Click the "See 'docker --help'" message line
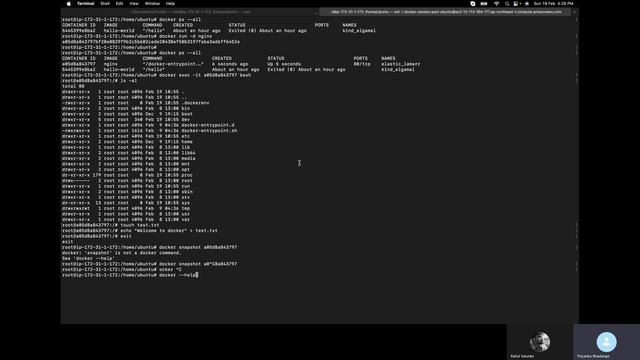 pyautogui.click(x=88, y=258)
